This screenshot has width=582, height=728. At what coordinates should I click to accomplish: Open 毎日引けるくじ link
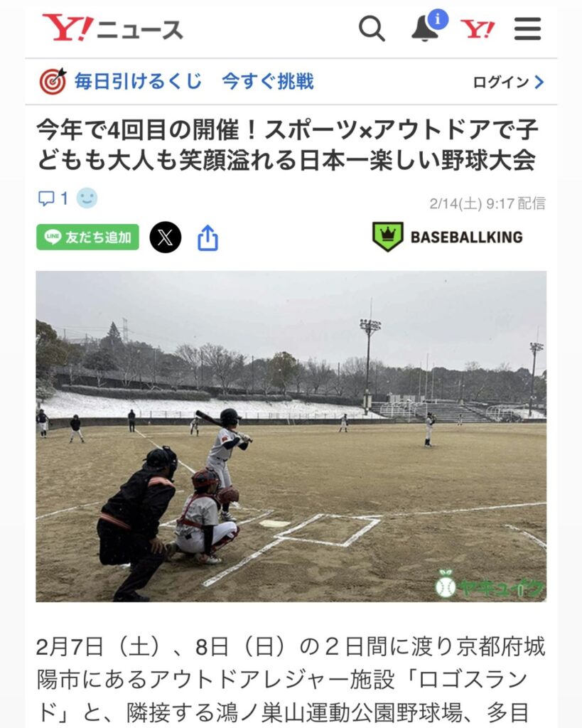point(139,81)
